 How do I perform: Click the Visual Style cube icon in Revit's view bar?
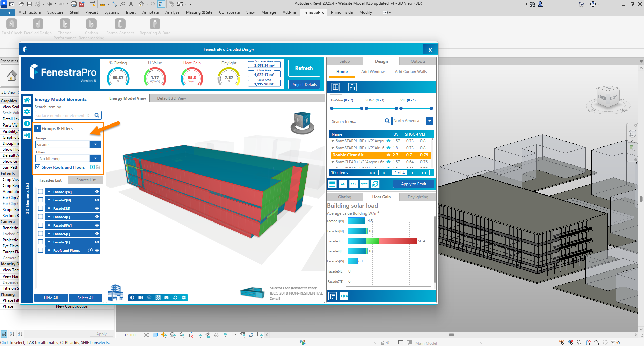[x=155, y=335]
